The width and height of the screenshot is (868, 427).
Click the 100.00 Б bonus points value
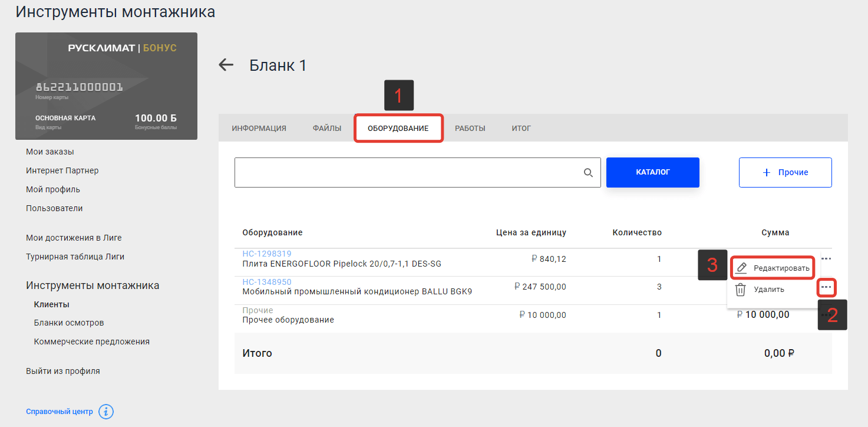[156, 118]
